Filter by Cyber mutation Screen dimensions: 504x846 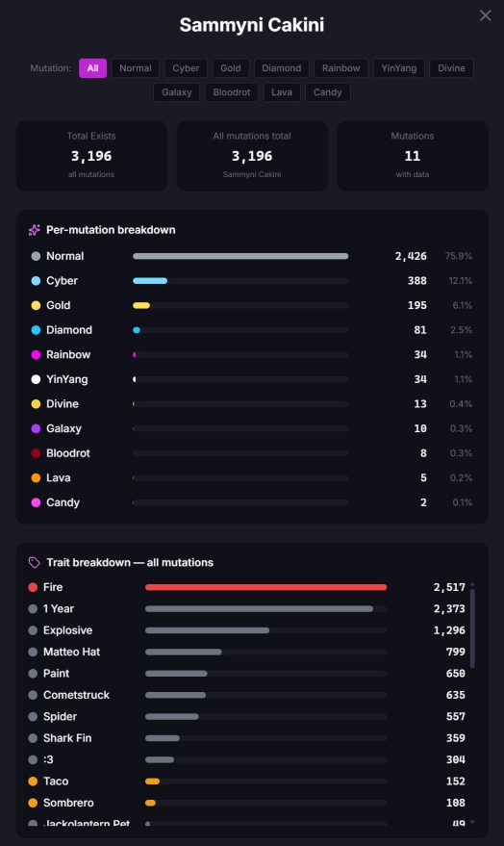pyautogui.click(x=186, y=68)
